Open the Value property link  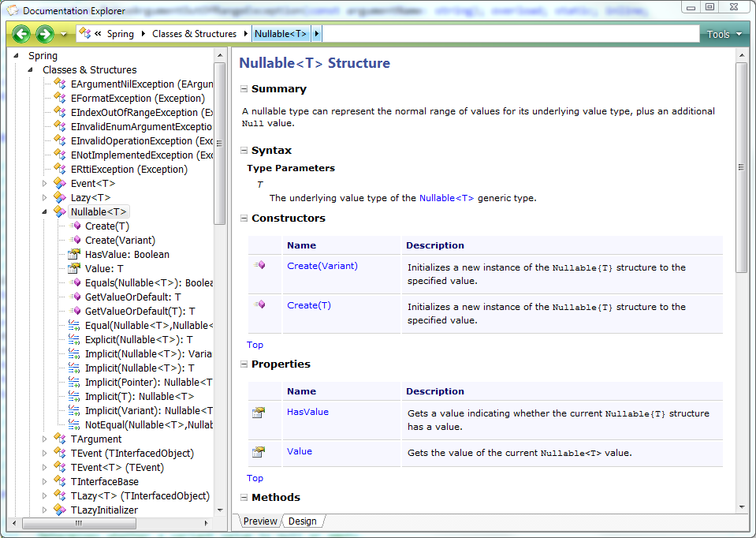tap(300, 451)
